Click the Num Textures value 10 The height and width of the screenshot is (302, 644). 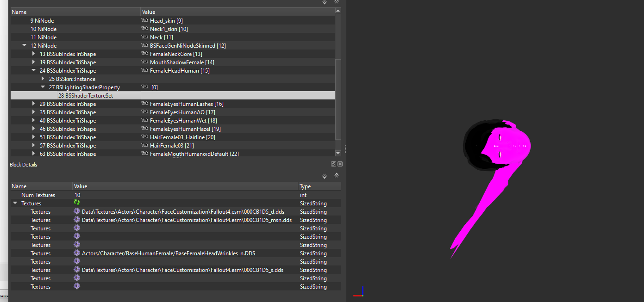click(x=77, y=195)
